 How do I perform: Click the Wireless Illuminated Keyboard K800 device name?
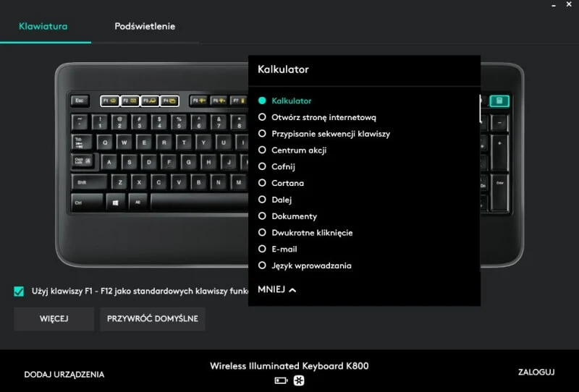pos(289,366)
